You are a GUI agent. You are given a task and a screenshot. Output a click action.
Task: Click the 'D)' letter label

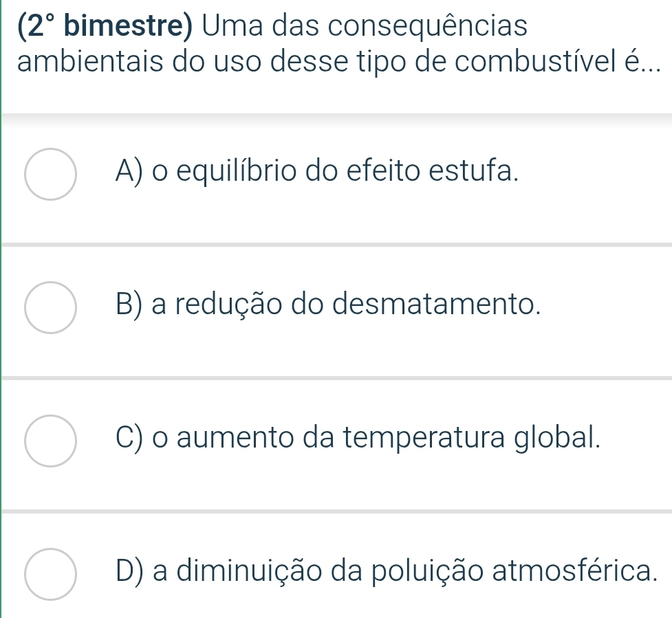[x=129, y=570]
